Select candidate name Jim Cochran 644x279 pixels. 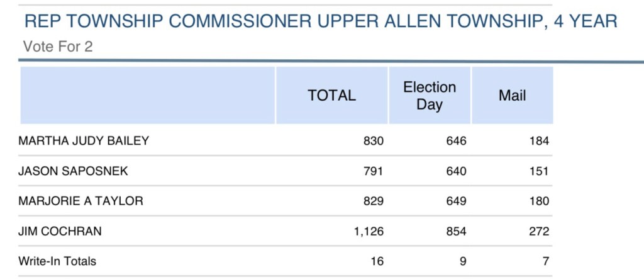coord(60,232)
